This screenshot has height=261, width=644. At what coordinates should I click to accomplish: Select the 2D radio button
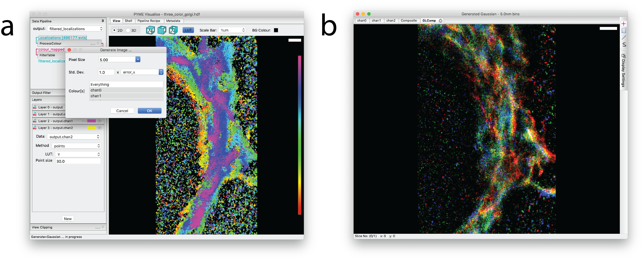coord(115,30)
